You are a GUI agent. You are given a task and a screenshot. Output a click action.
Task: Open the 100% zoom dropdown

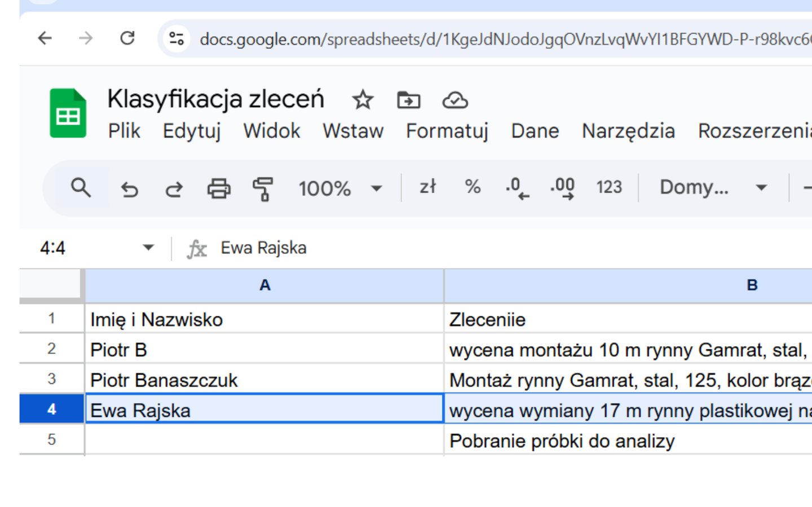(340, 188)
